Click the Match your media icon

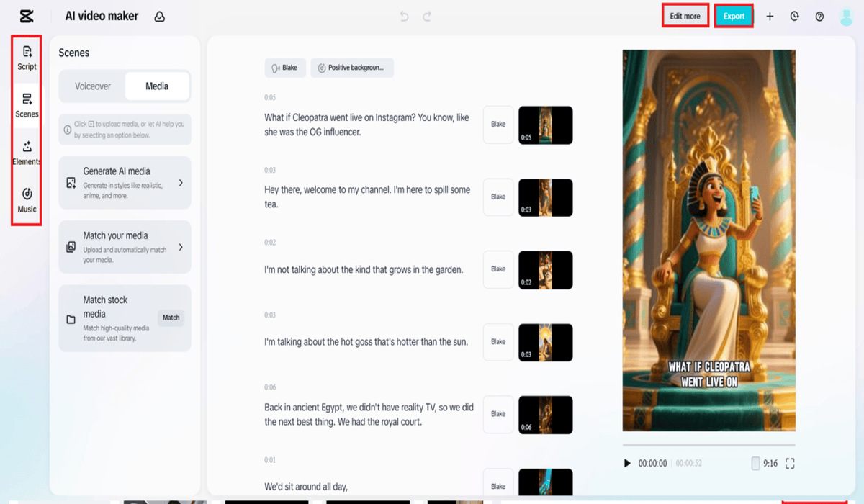coord(71,247)
